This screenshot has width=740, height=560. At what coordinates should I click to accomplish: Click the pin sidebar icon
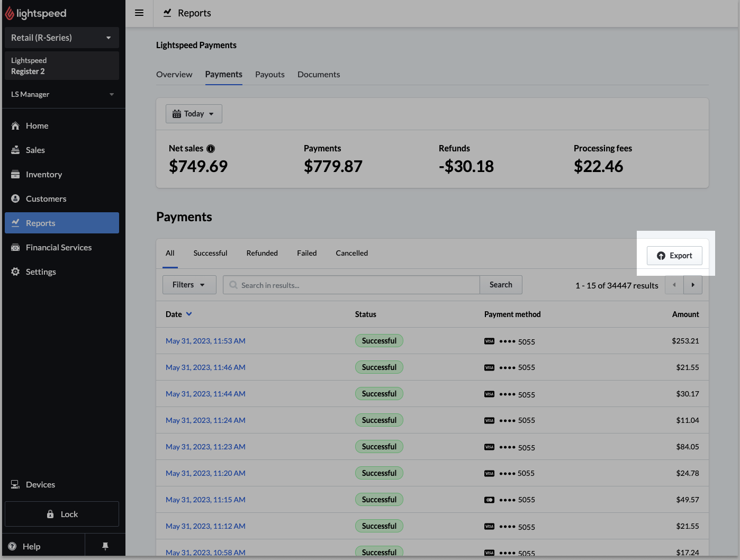105,546
